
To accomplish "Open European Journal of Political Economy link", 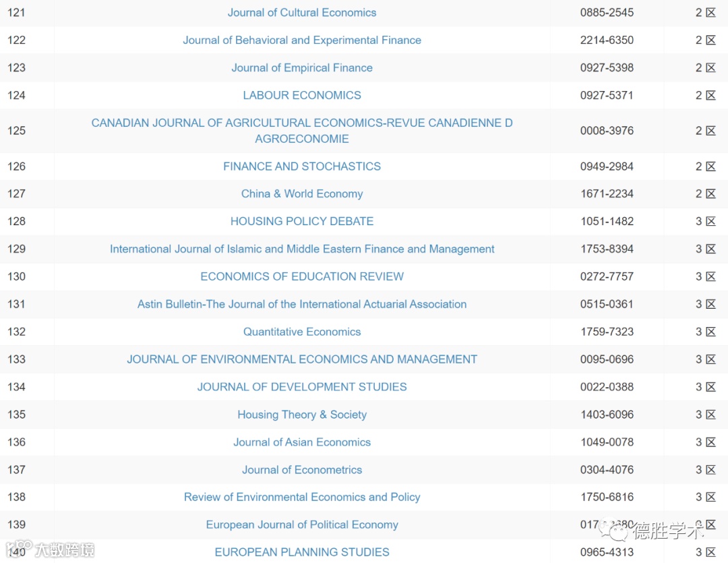I will pos(302,525).
